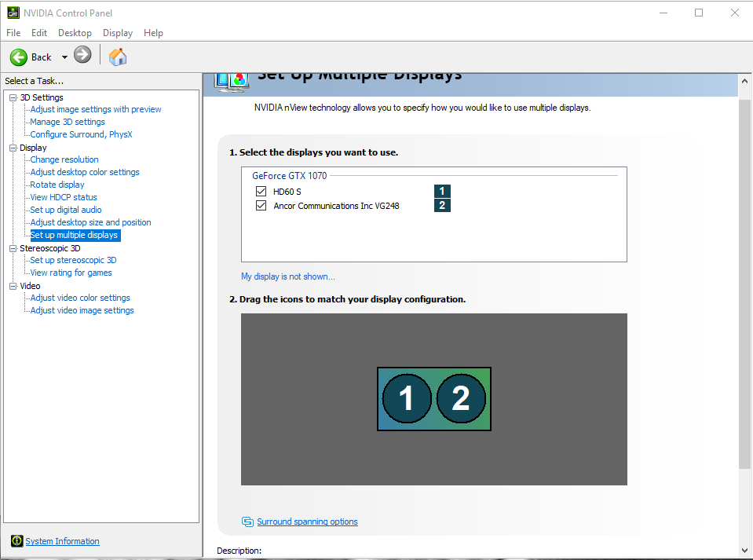Click the scrollbar up arrow

tap(745, 81)
